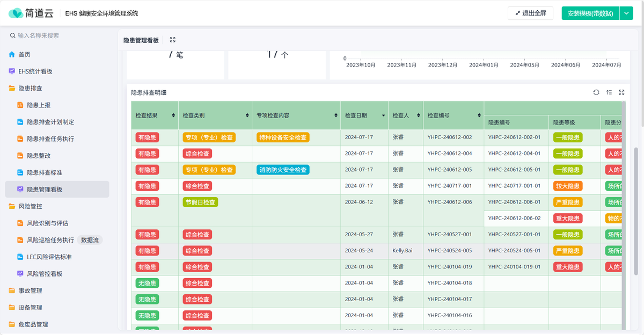Open 首页 from the sidebar home icon
This screenshot has width=644, height=335.
click(12, 55)
